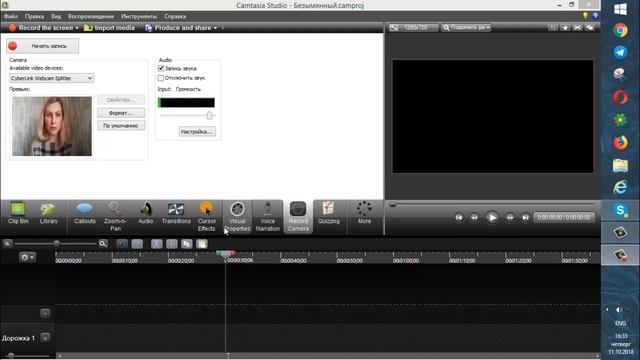Expand the Record the screen dropdown arrow
This screenshot has width=640, height=360.
tap(77, 28)
